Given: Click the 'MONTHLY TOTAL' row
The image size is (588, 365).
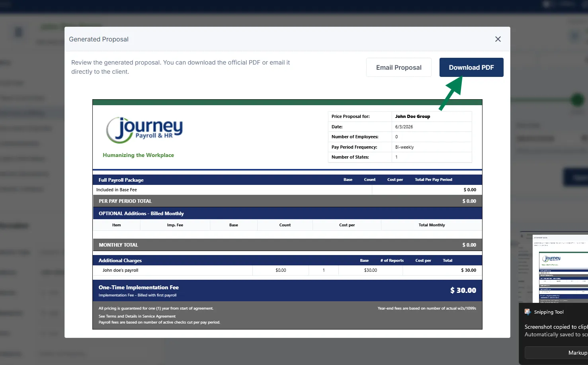Looking at the screenshot, I should click(287, 245).
